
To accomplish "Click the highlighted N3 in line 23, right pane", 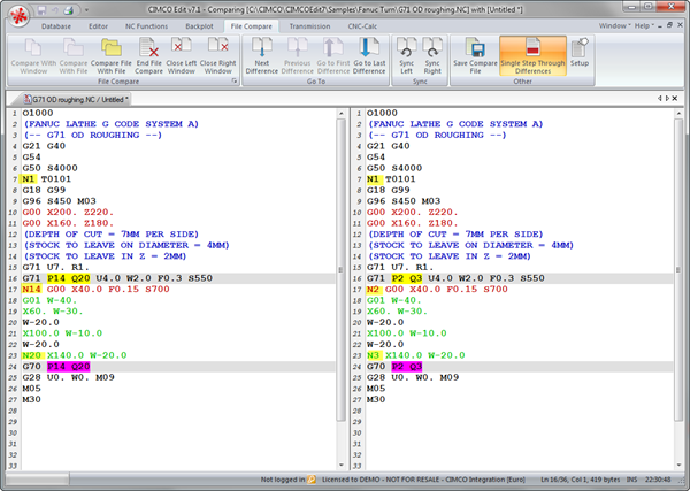I will click(373, 355).
